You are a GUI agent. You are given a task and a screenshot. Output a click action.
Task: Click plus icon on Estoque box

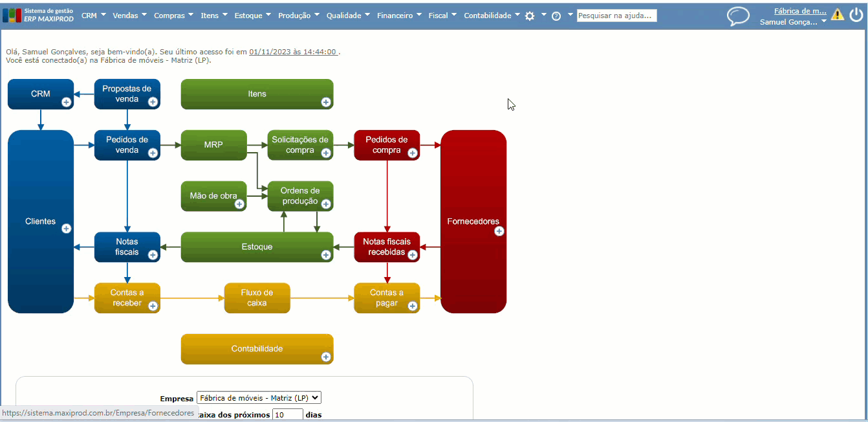326,255
